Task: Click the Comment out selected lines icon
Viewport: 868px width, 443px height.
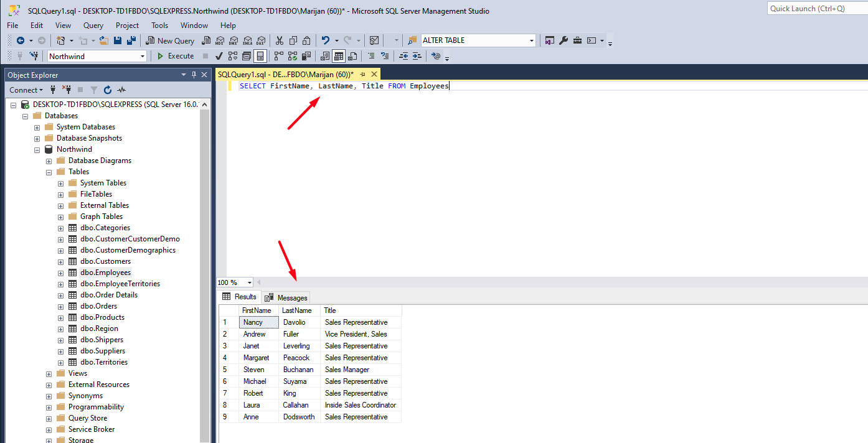Action: [x=370, y=56]
